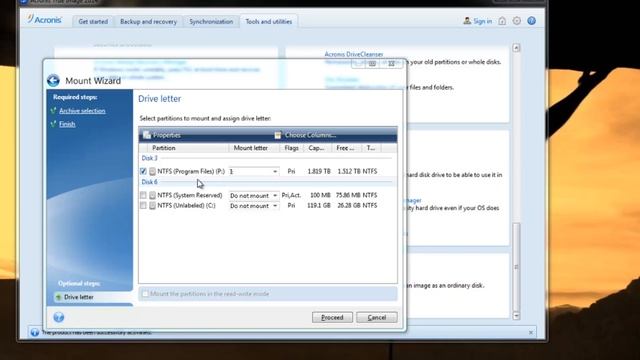Sort by the Mount letter column header
640x360 pixels.
tap(250, 148)
